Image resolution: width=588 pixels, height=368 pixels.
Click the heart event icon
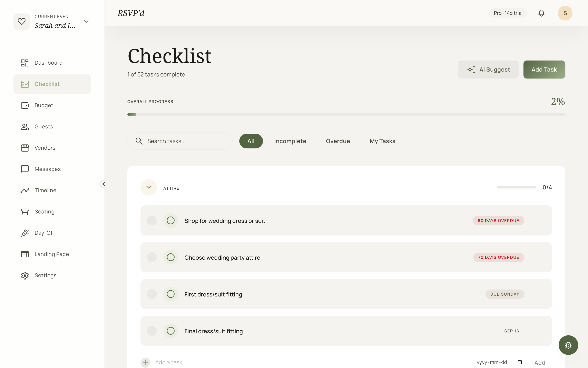click(x=22, y=21)
